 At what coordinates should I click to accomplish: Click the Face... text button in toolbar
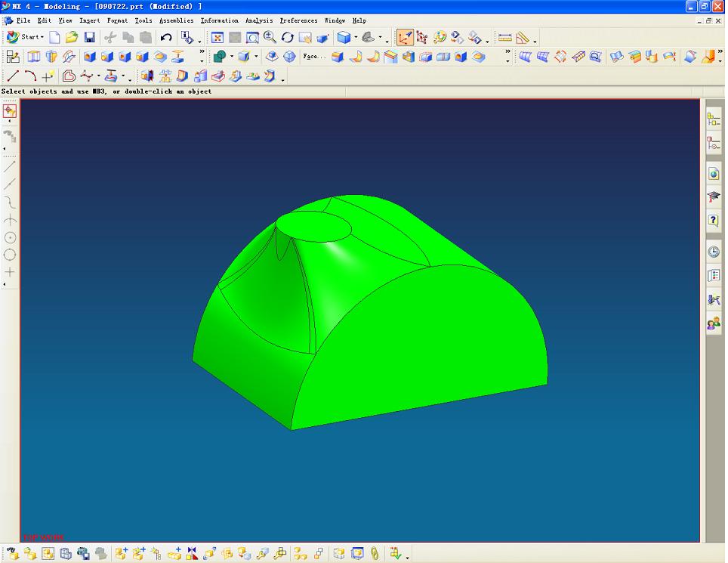(x=314, y=57)
